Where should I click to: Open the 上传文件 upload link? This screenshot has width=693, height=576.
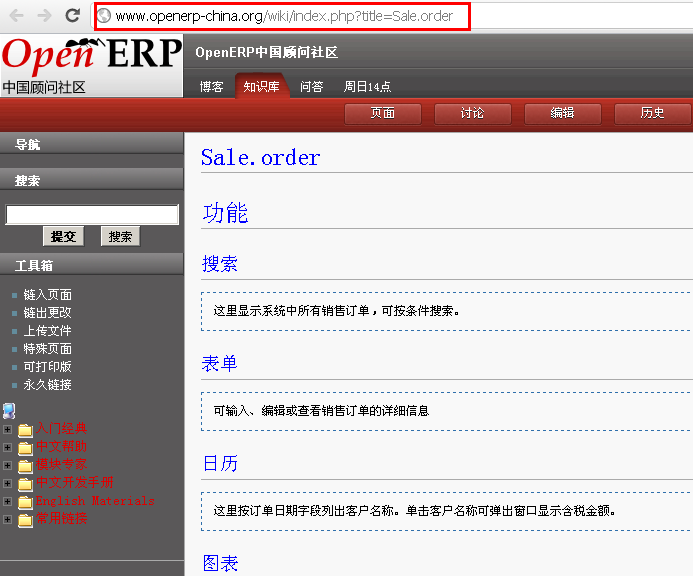pos(48,331)
